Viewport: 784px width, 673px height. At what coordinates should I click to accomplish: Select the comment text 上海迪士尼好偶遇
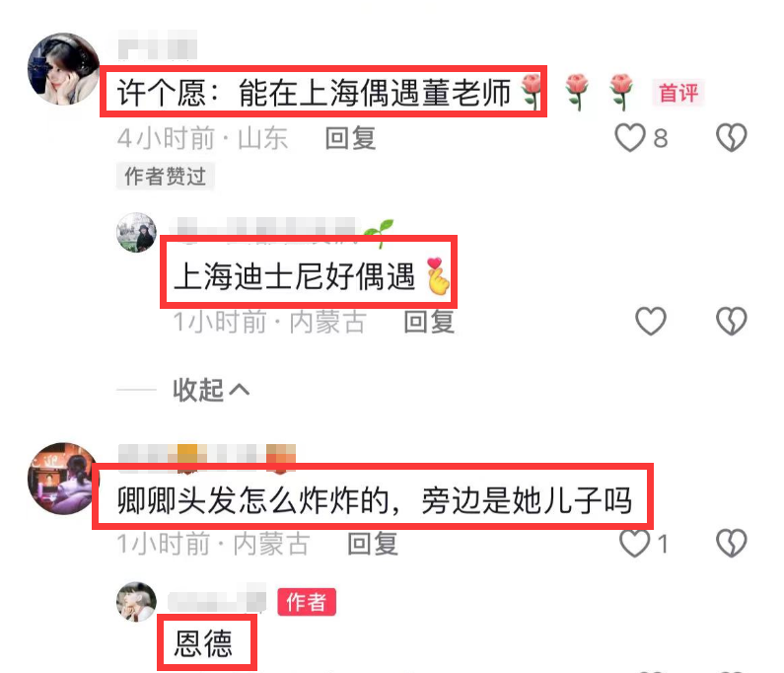click(295, 276)
